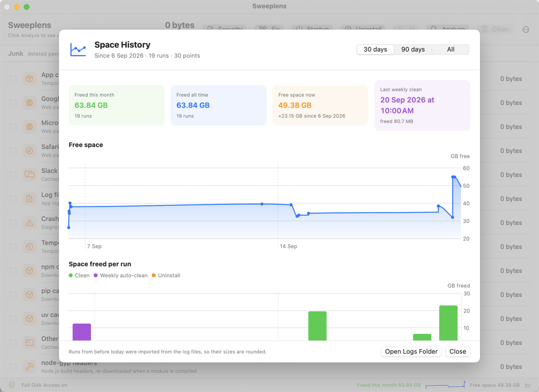
Task: Click the 'freed 80.7 MB' text
Action: click(397, 122)
